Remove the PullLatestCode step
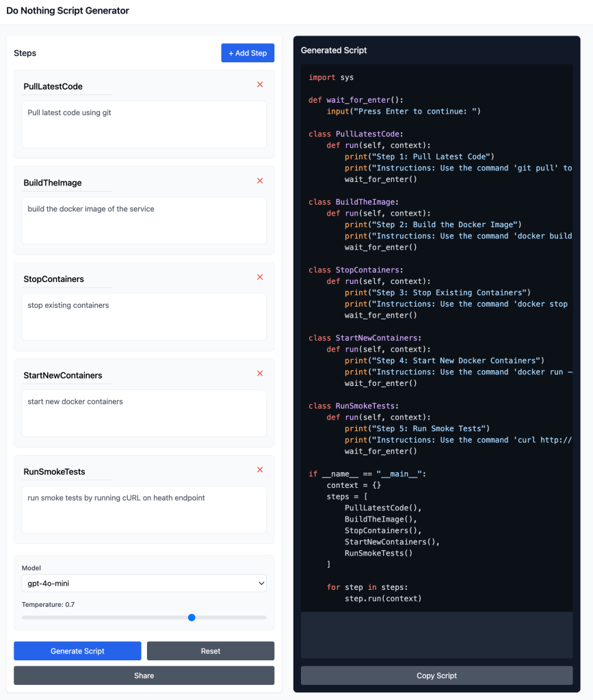 click(x=259, y=85)
